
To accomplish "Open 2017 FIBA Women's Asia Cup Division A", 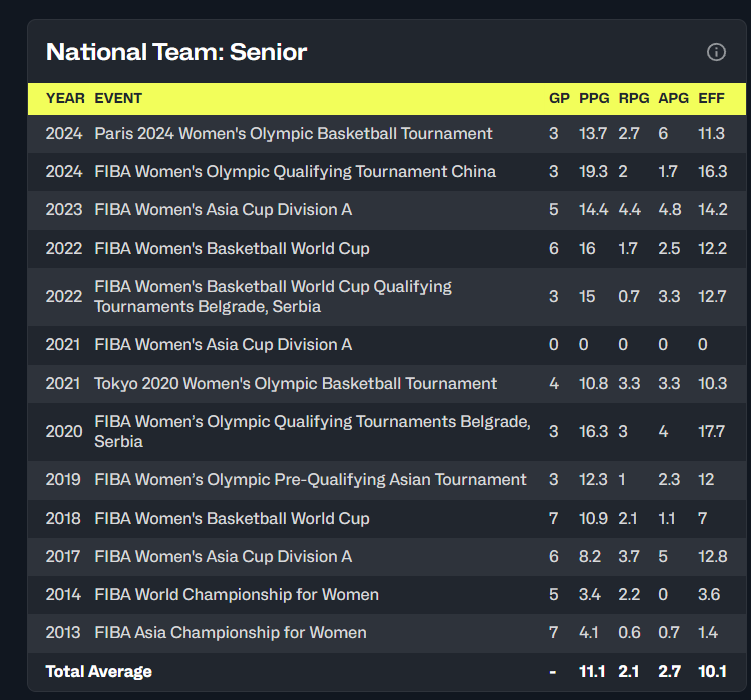I will coord(223,556).
